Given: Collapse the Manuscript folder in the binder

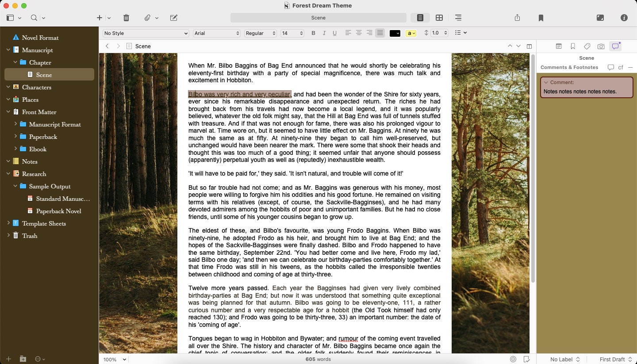Looking at the screenshot, I should pos(8,50).
